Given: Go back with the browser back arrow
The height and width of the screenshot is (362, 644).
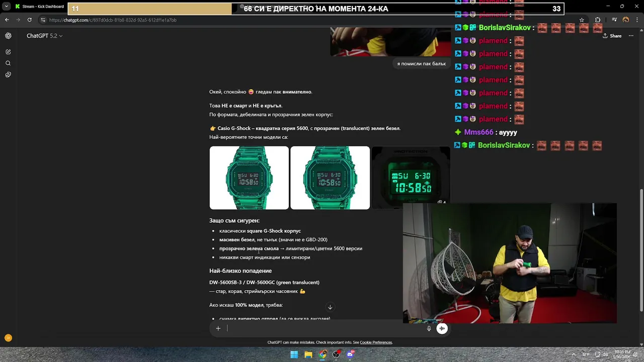Looking at the screenshot, I should pos(7,20).
